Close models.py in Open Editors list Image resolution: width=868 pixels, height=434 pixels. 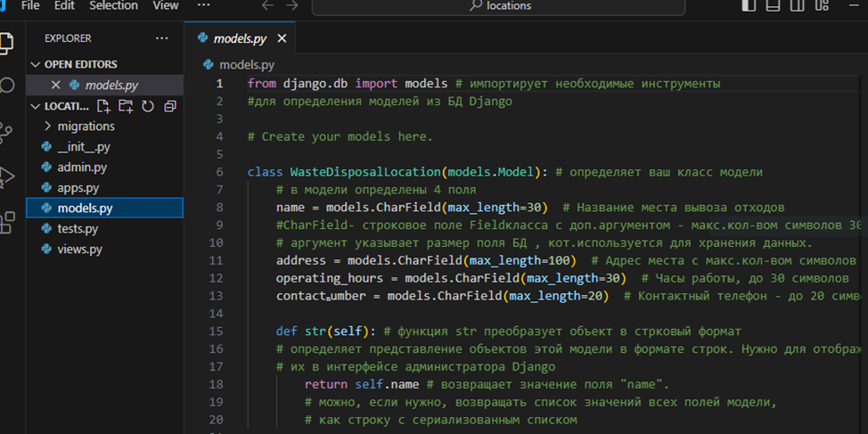click(55, 86)
